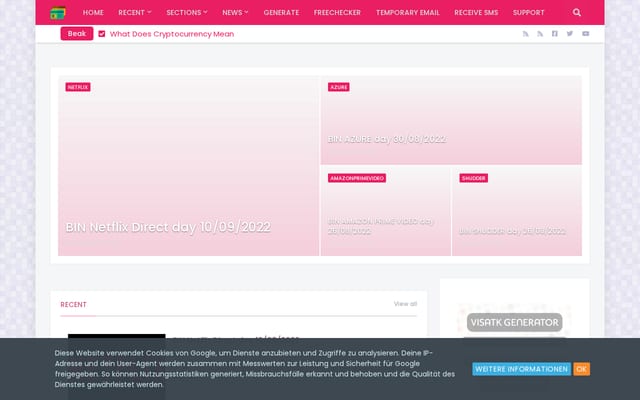
Task: Open the SUPPORT menu item
Action: 529,13
